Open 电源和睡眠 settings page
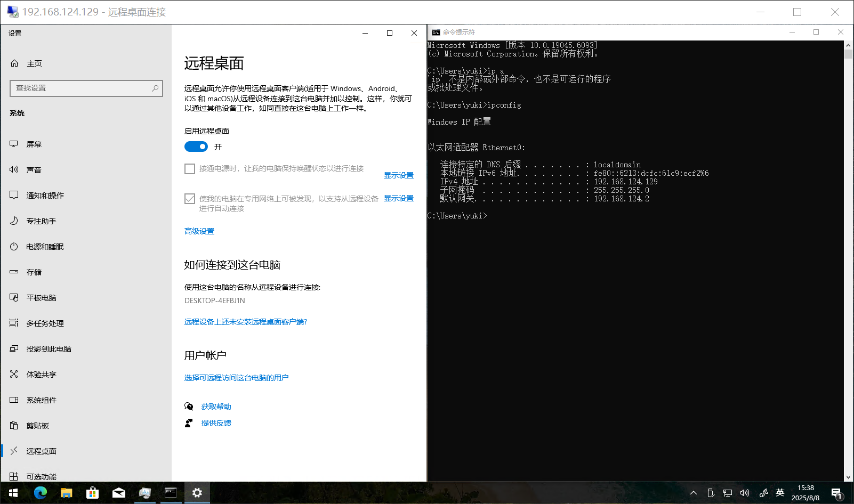This screenshot has width=854, height=504. tap(45, 247)
